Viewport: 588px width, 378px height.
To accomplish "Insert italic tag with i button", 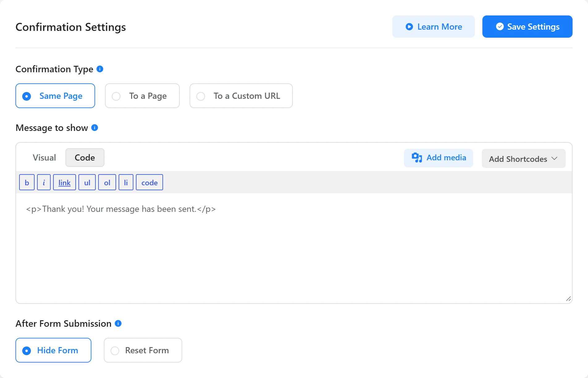I will [x=44, y=182].
